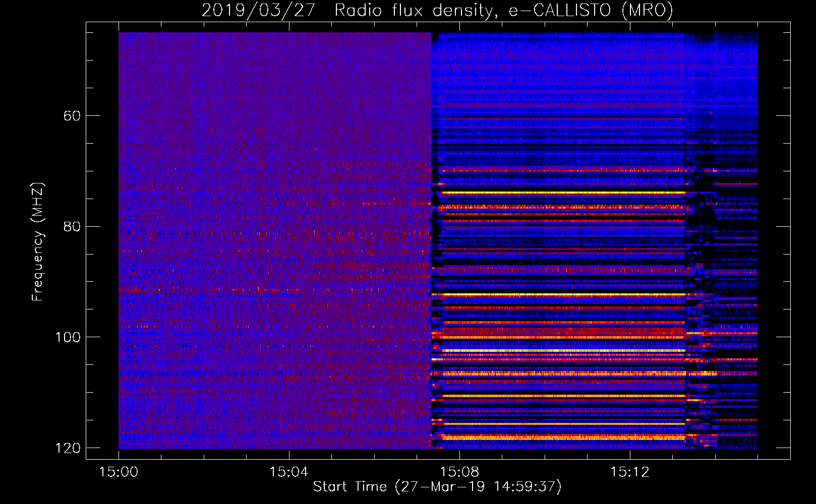
Task: Click the plot title "2019/03/27 Radio flux density, e-CALLISTO (MRO)"
Action: click(437, 10)
